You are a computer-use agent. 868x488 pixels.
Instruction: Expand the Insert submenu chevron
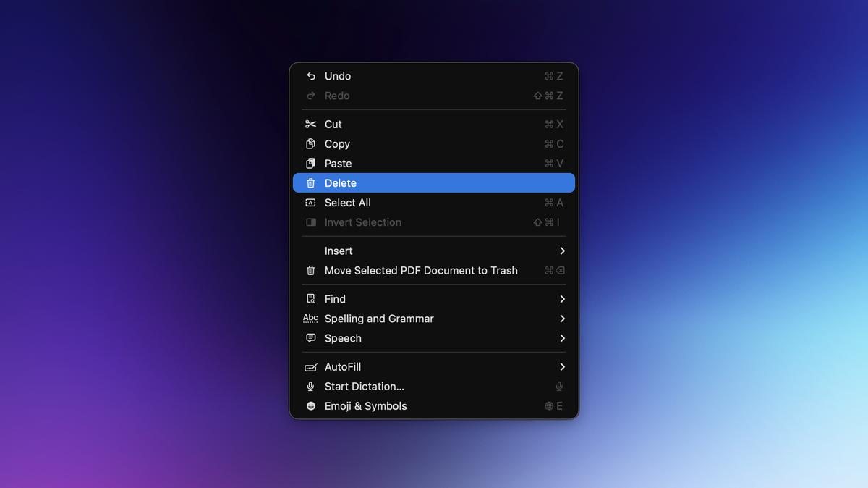(x=562, y=251)
